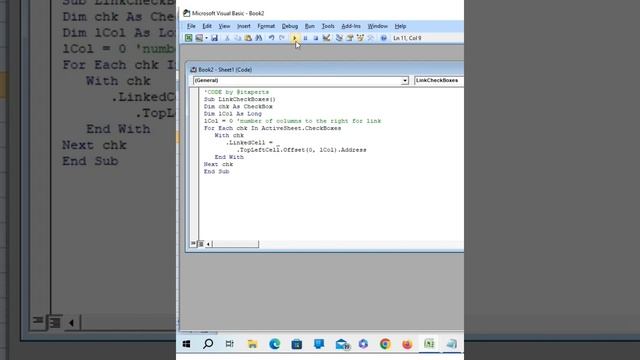Open the Run menu
The width and height of the screenshot is (640, 360).
point(310,26)
